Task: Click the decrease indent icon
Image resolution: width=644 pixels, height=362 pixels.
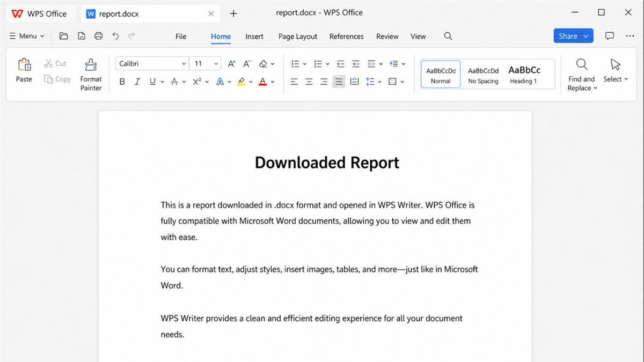Action: pyautogui.click(x=340, y=63)
